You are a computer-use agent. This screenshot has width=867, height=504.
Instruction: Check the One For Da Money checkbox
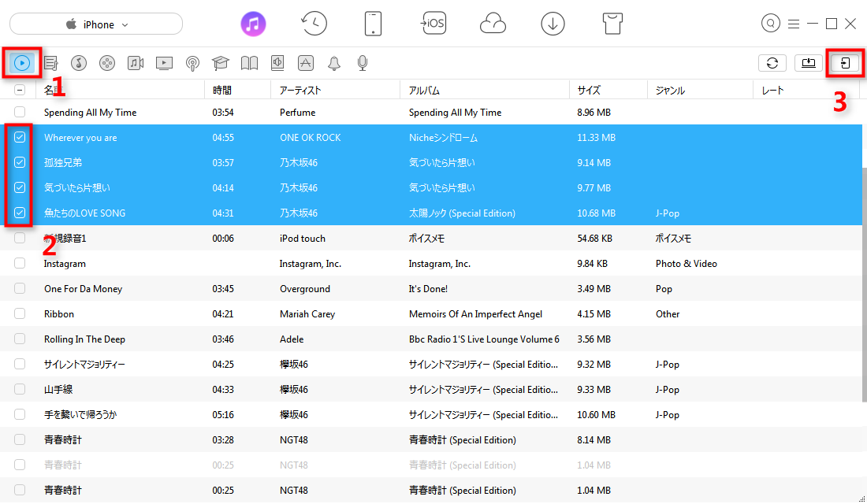point(20,288)
